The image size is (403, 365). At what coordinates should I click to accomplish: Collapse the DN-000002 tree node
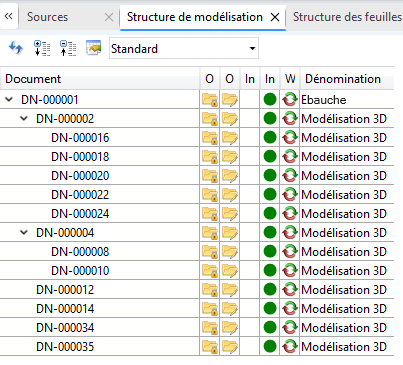pyautogui.click(x=24, y=118)
